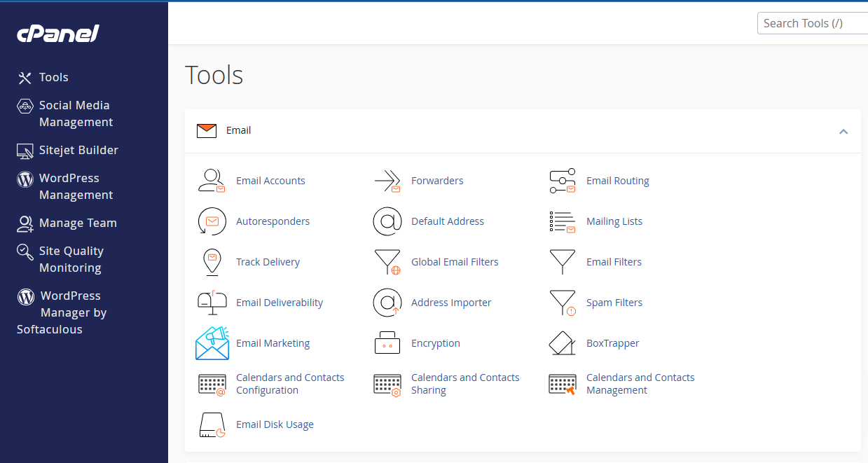Click the Track Delivery pin icon
Image resolution: width=868 pixels, height=463 pixels.
point(212,262)
